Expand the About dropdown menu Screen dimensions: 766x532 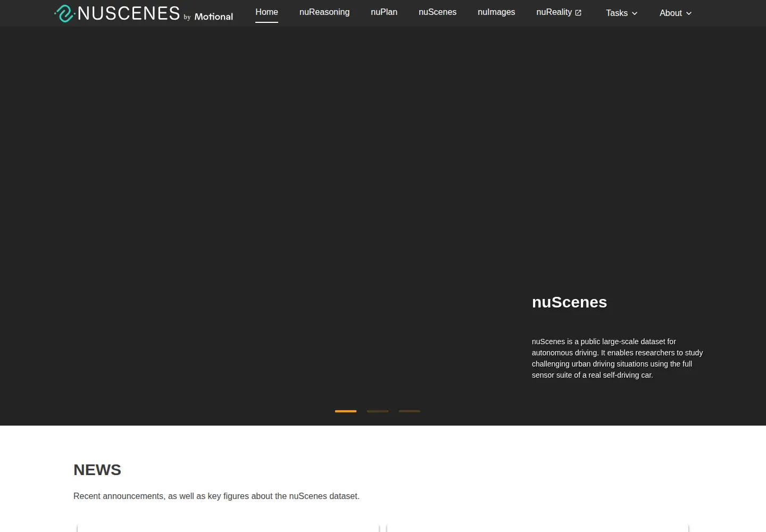(x=676, y=13)
